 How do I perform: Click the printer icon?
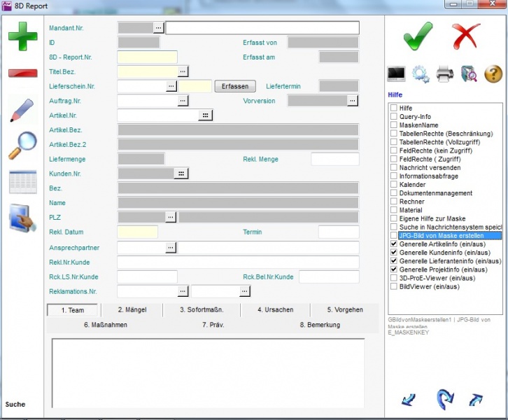click(x=445, y=73)
